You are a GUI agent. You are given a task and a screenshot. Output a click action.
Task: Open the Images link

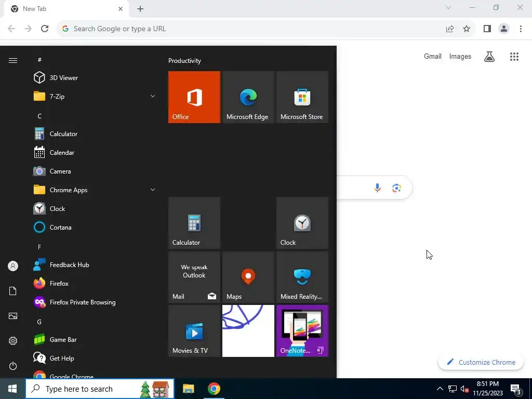460,56
